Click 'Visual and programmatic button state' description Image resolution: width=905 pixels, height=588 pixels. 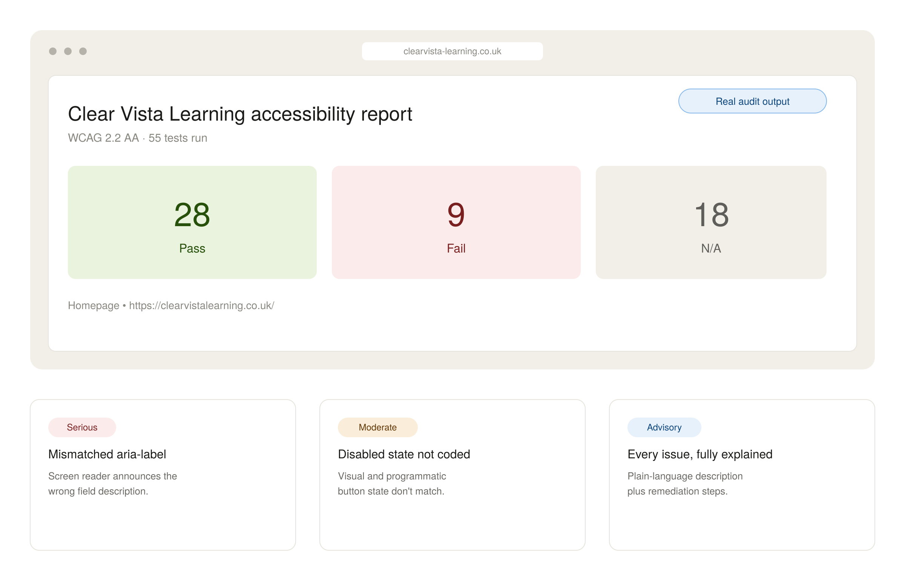(392, 484)
